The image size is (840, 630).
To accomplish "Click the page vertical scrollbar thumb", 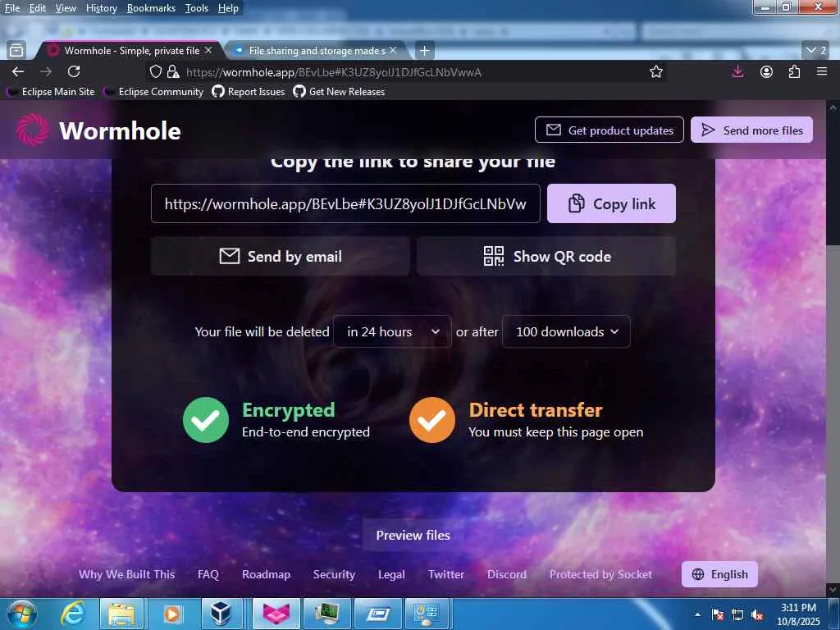I will tap(833, 180).
